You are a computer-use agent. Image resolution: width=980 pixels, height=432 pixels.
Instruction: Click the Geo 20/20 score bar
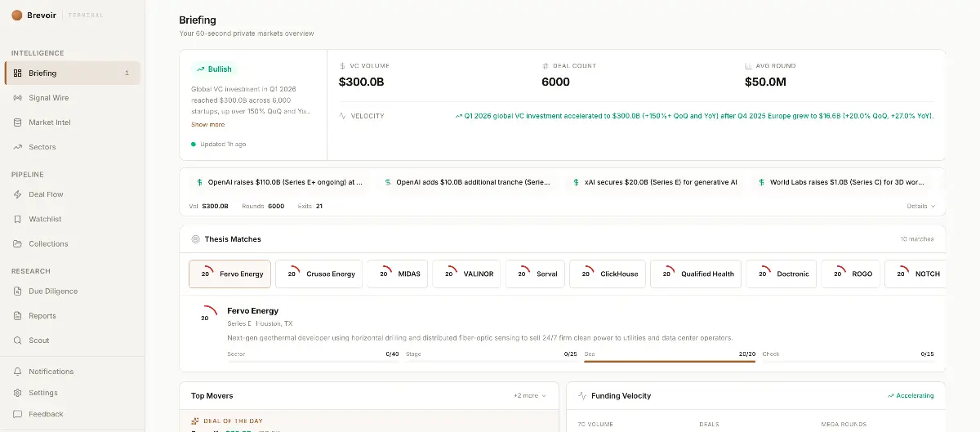coord(670,356)
